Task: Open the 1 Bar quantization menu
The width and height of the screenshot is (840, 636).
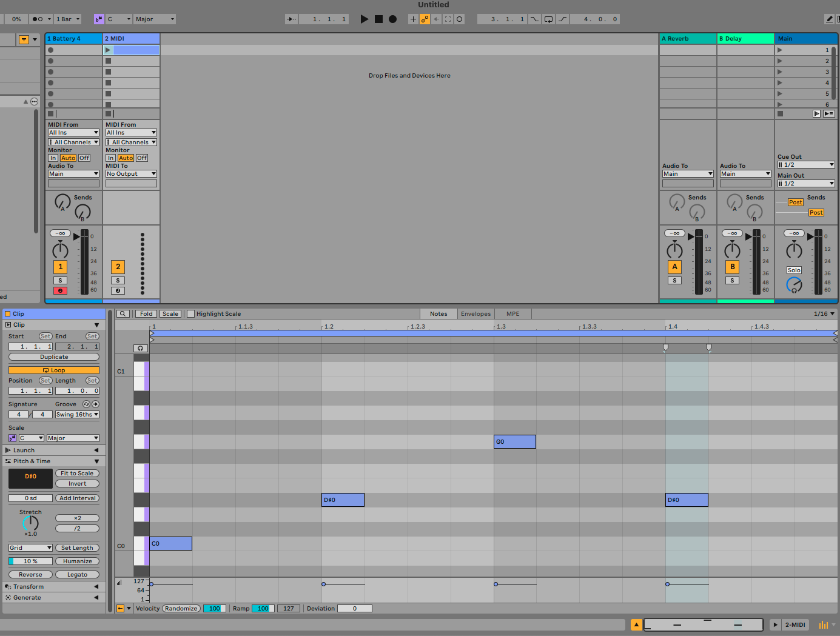Action: (x=68, y=19)
